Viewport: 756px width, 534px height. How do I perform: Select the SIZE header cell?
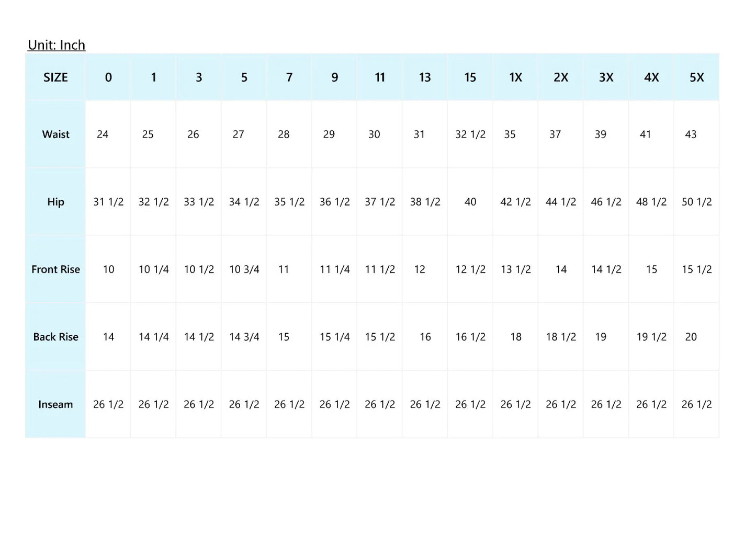click(x=55, y=77)
